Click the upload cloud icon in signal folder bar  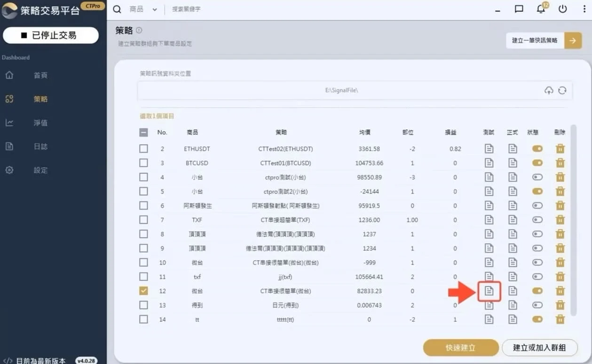[549, 91]
